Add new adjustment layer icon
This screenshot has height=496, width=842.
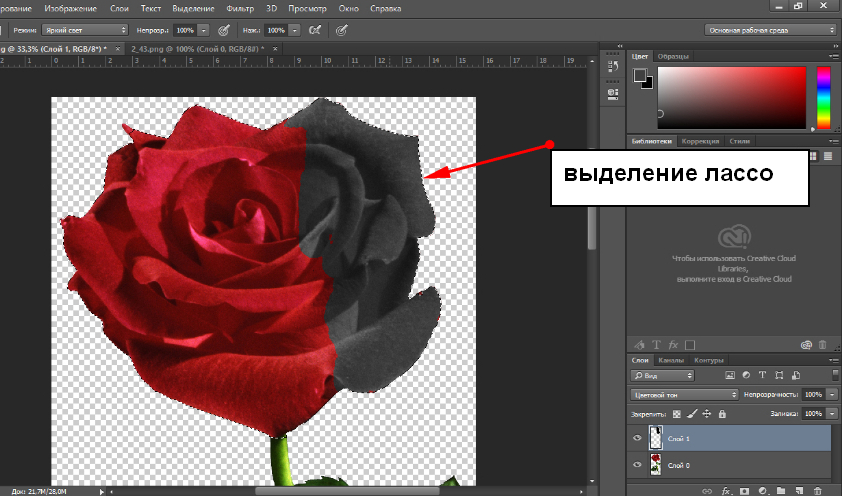[x=761, y=491]
